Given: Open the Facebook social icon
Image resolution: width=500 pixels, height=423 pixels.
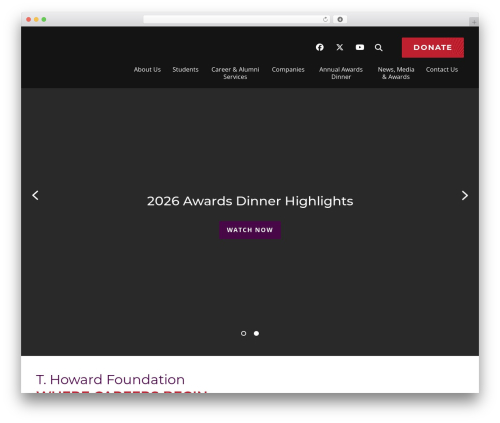Looking at the screenshot, I should coord(320,47).
